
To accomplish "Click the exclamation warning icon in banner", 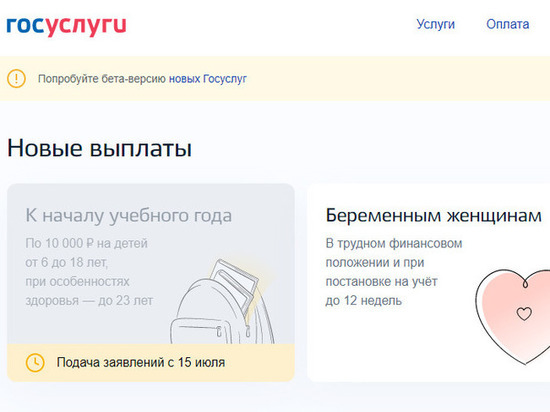I will (x=16, y=79).
